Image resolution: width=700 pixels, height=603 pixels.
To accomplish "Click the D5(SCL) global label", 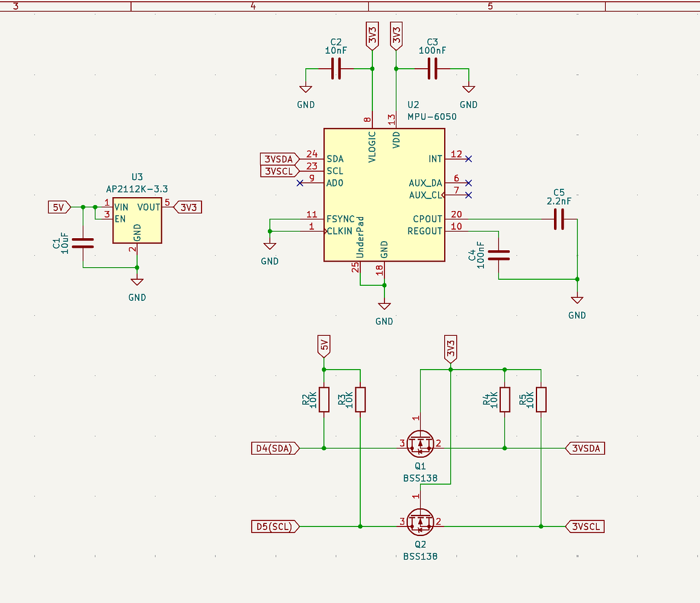I will pos(275,527).
